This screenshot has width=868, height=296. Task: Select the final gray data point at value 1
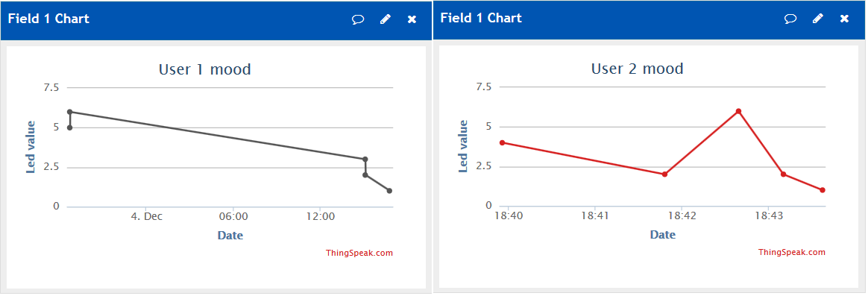pos(390,191)
